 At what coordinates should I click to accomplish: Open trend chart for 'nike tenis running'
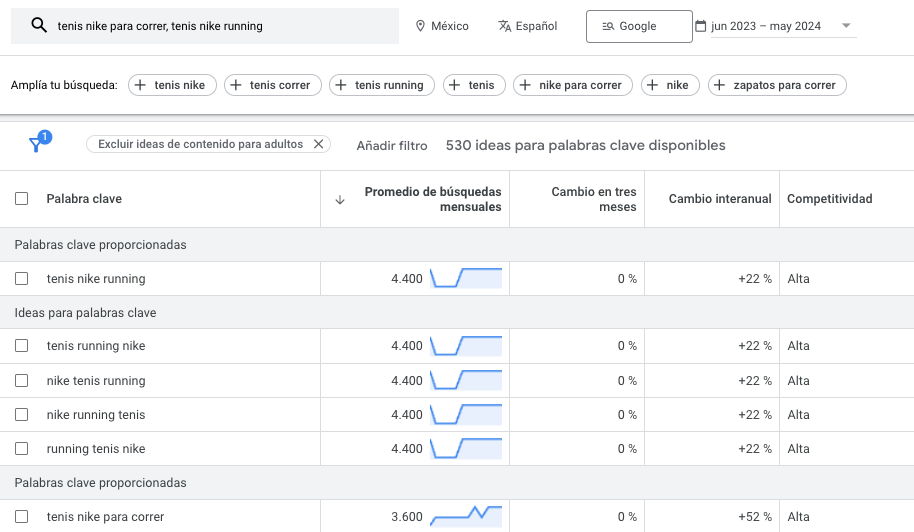(x=466, y=380)
